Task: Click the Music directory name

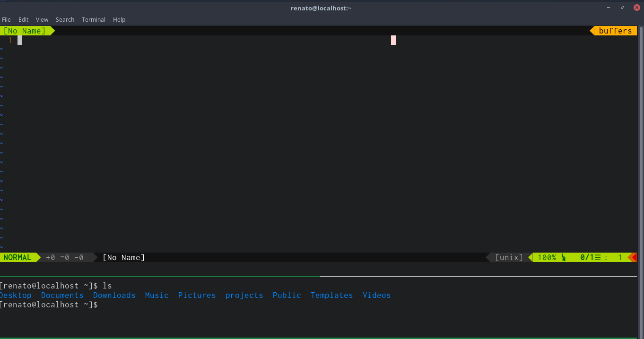Action: pyautogui.click(x=157, y=295)
